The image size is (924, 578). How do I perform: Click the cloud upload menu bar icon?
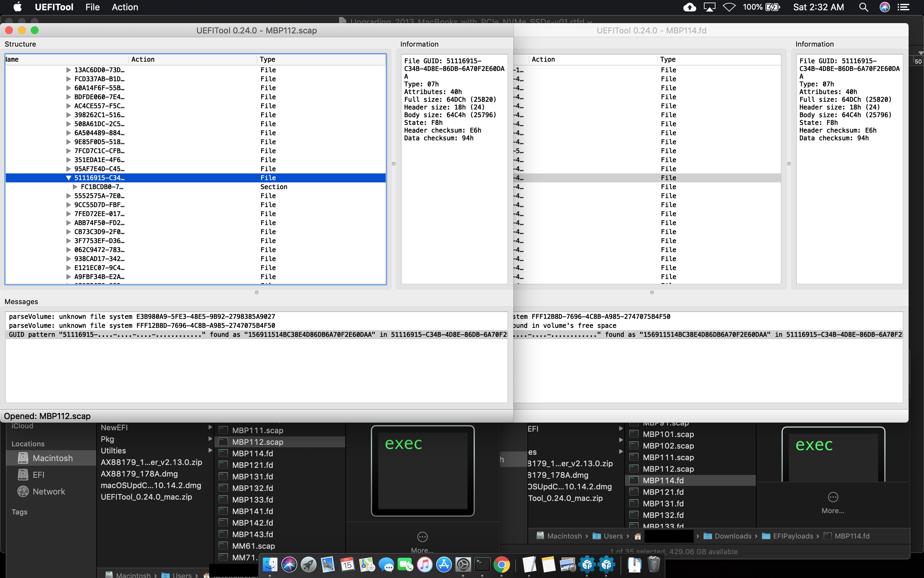tap(689, 7)
